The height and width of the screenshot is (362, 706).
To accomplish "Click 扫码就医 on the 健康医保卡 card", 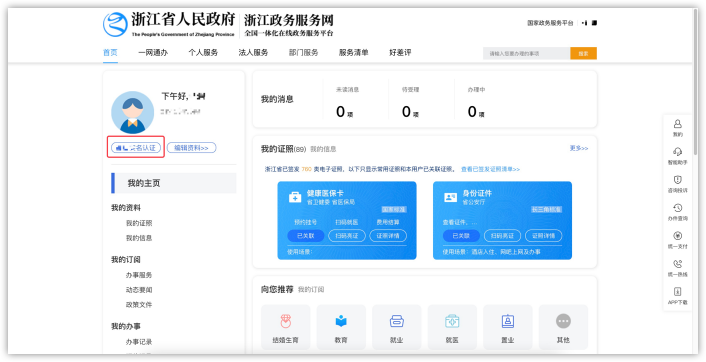I will [347, 222].
